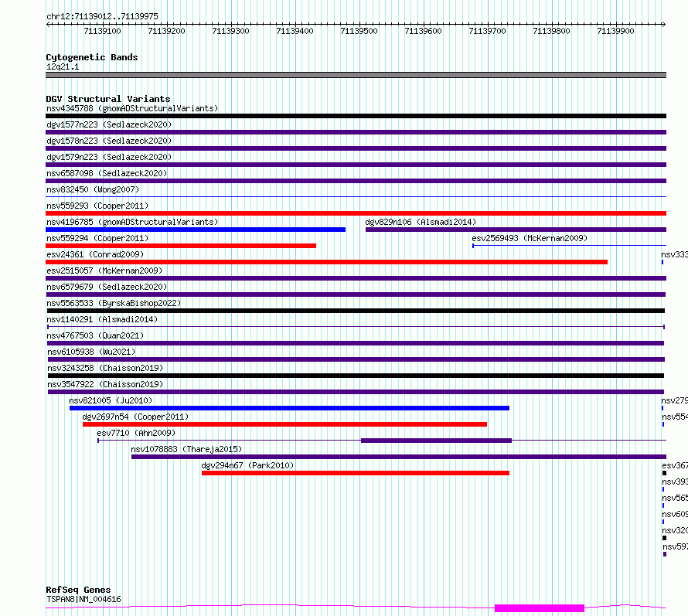Viewport: 688px width, 616px height.
Task: Open dgv1579n223 (Sedlazeck2020) variant label
Action: [x=109, y=157]
